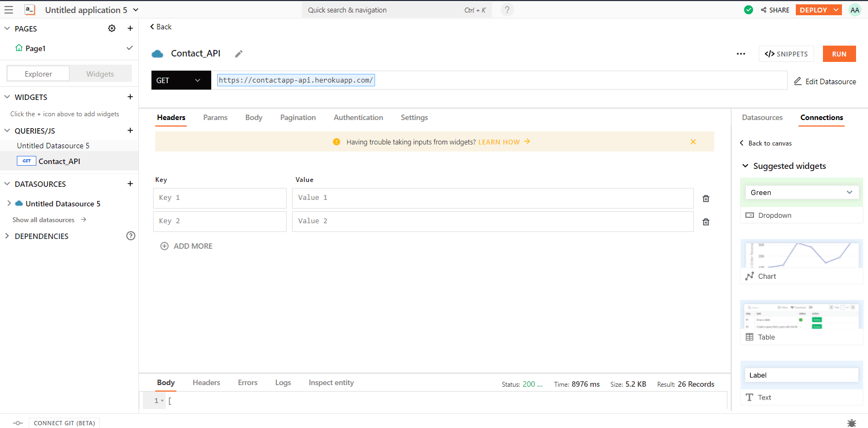Add a new page with plus icon

[130, 28]
